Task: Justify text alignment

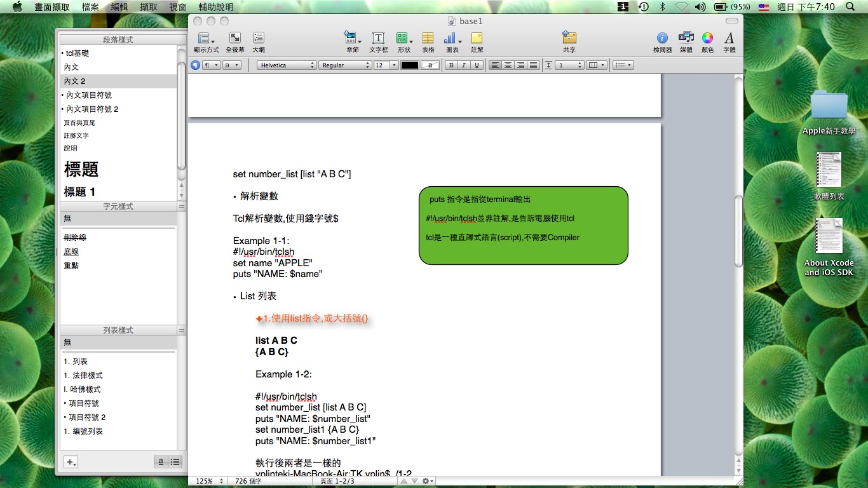Action: click(x=533, y=65)
